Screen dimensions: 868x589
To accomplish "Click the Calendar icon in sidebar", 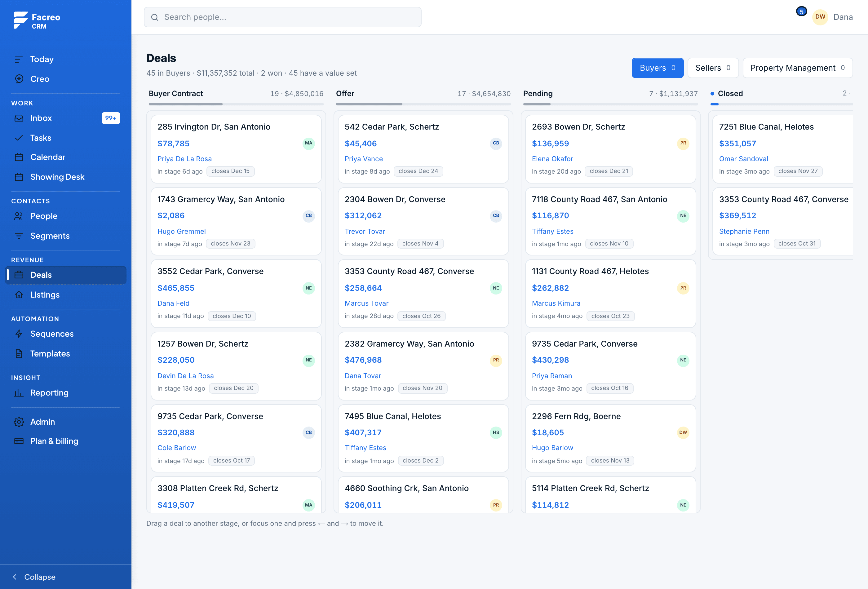I will 19,157.
